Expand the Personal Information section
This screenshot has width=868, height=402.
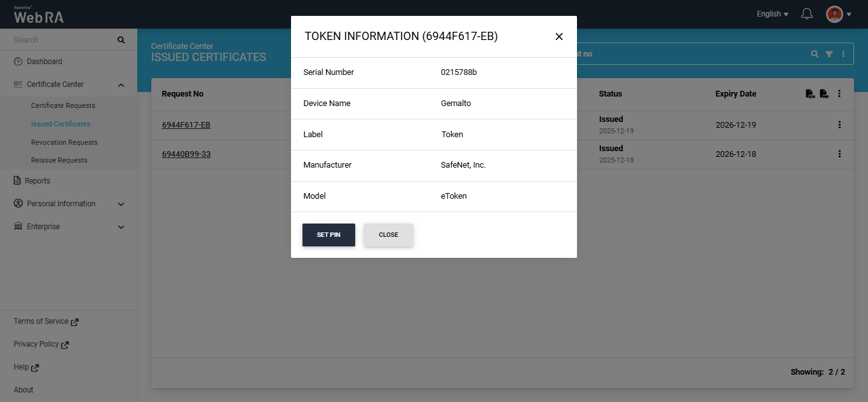point(121,204)
